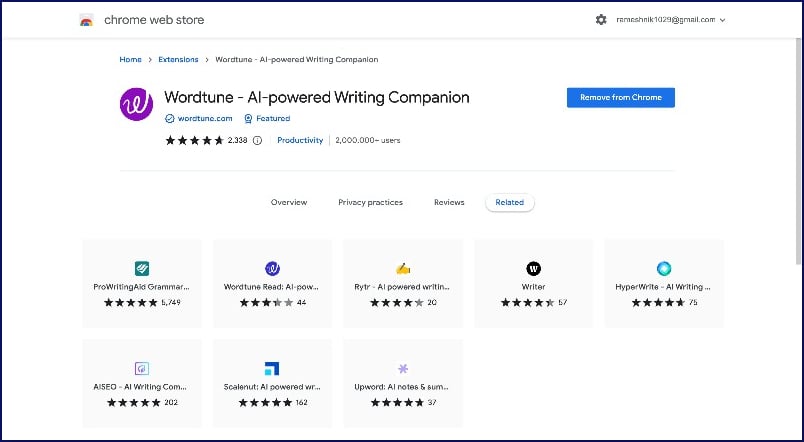
Task: Open Upword AI notes title
Action: click(401, 387)
